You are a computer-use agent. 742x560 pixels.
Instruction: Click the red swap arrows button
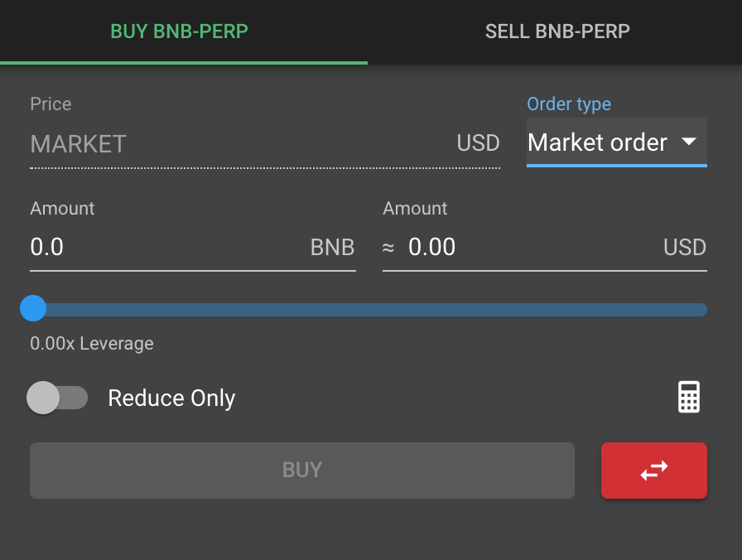point(654,471)
